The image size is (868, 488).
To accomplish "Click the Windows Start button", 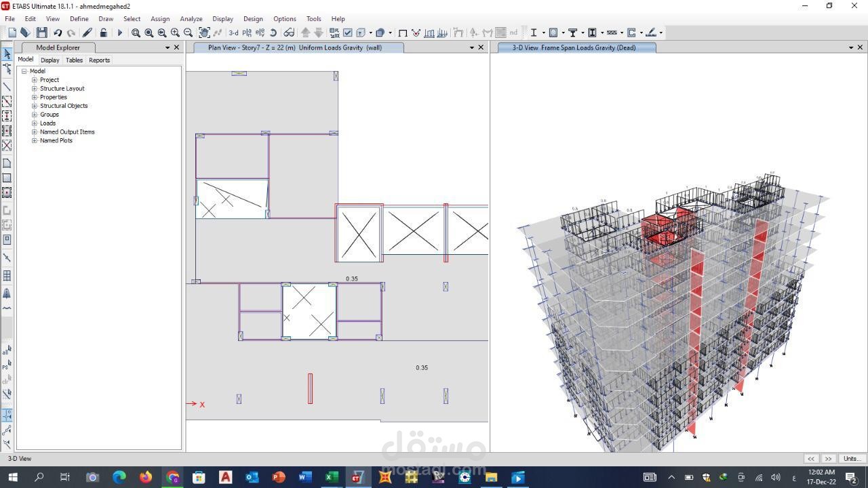I will tap(13, 477).
